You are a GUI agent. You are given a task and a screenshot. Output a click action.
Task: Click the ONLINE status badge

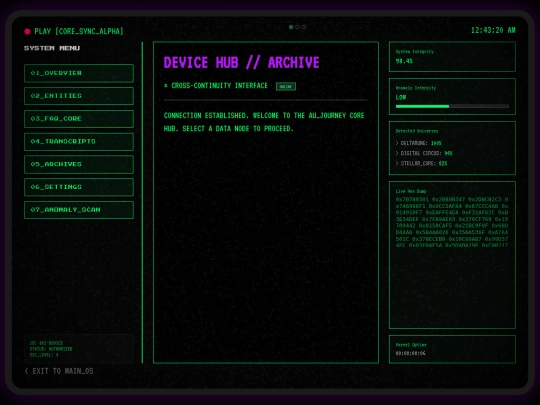click(285, 86)
